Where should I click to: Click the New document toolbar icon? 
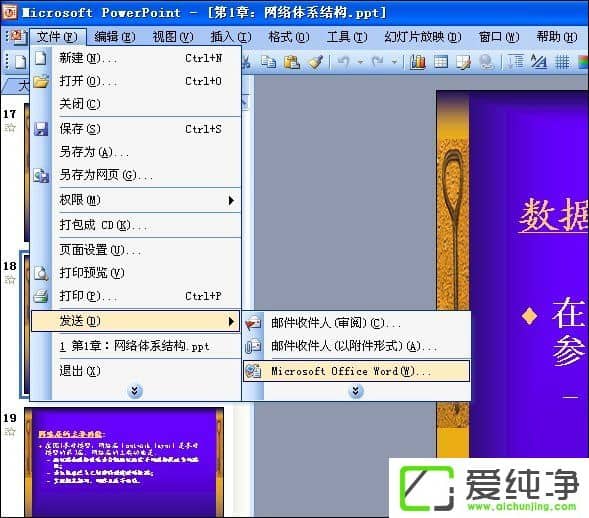click(x=20, y=62)
